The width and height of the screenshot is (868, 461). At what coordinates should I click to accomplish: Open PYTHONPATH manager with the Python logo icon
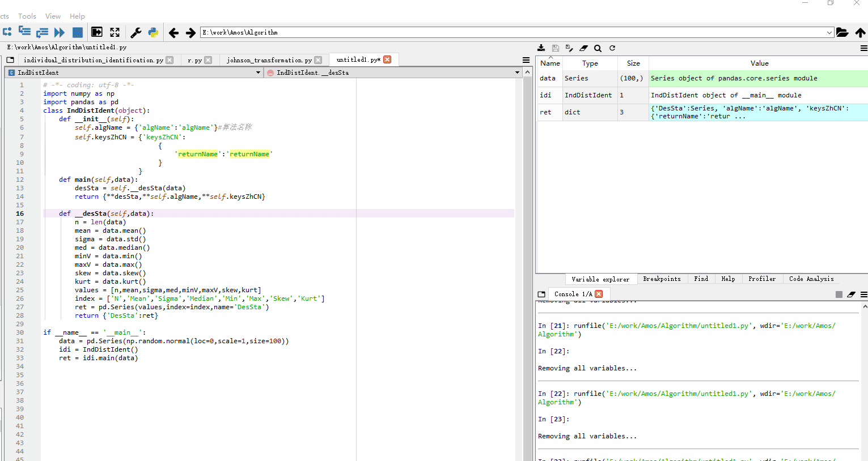(x=153, y=32)
